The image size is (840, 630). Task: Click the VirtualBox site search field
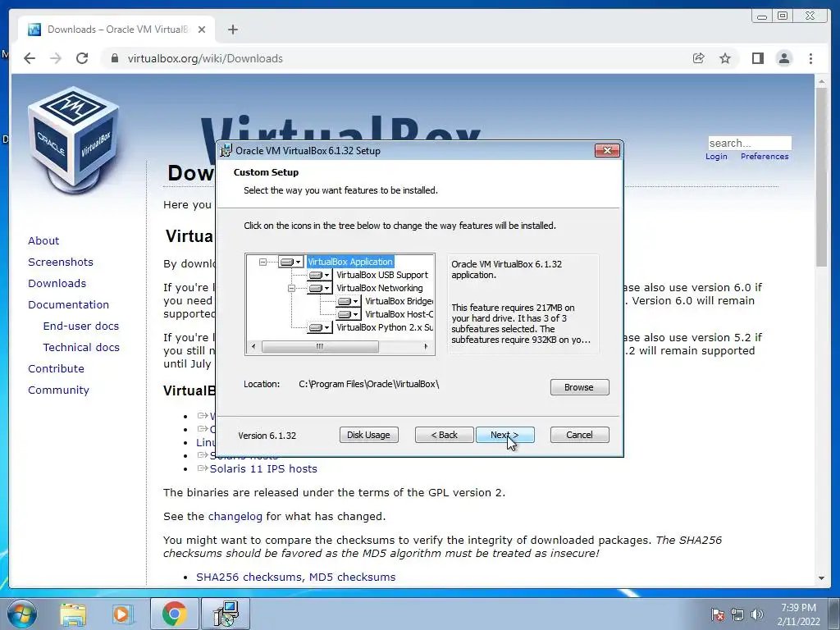click(750, 143)
